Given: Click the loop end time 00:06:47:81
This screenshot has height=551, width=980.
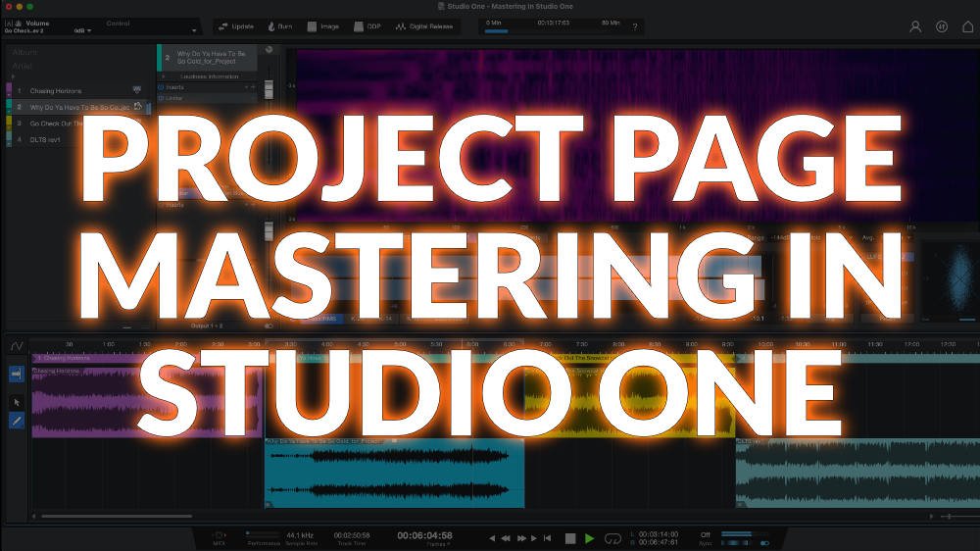Looking at the screenshot, I should (x=659, y=542).
